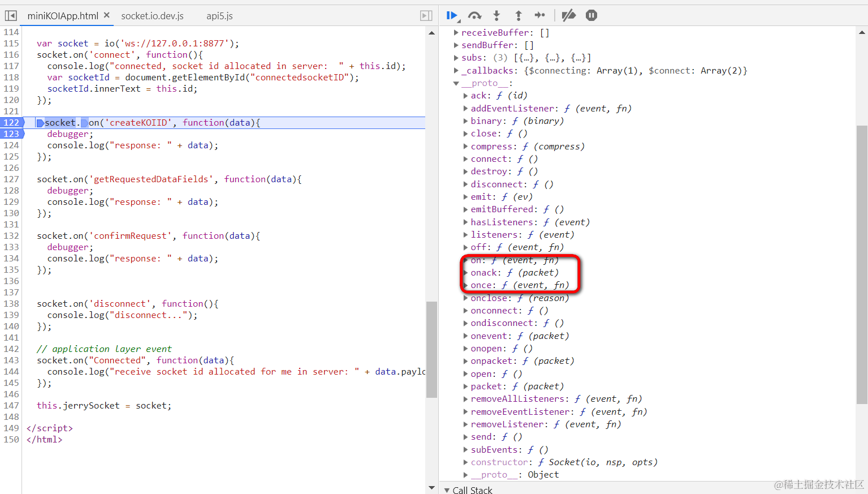This screenshot has width=868, height=494.
Task: Step out of current function
Action: [518, 15]
